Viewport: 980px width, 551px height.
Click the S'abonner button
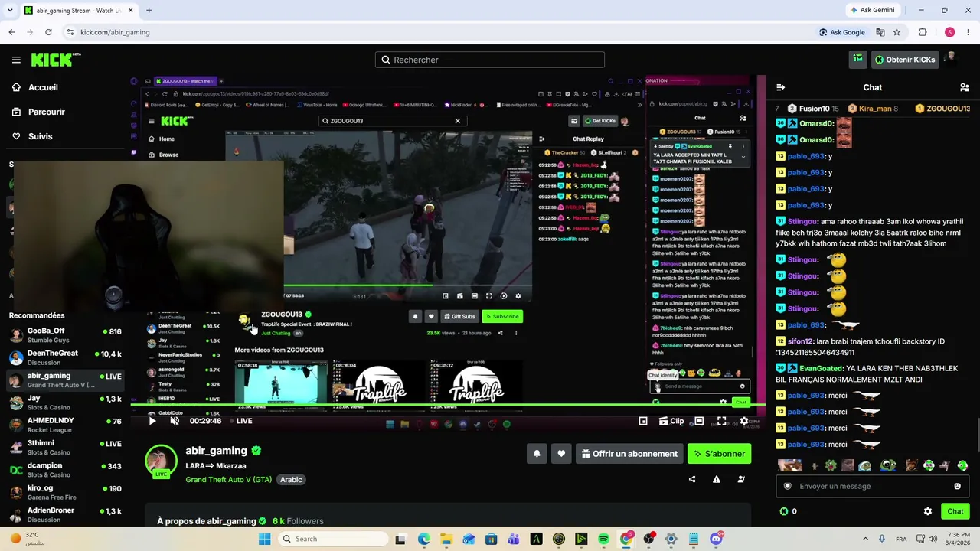pyautogui.click(x=720, y=454)
